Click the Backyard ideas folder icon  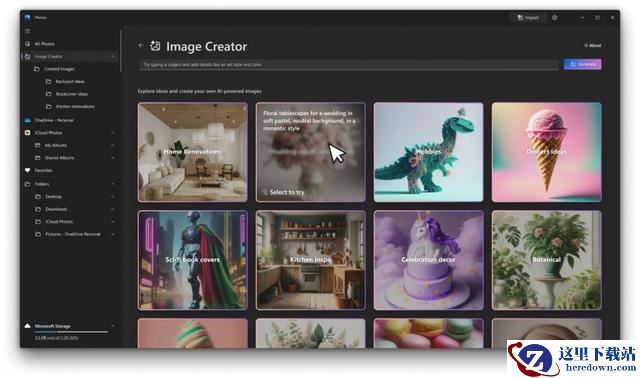pos(48,81)
